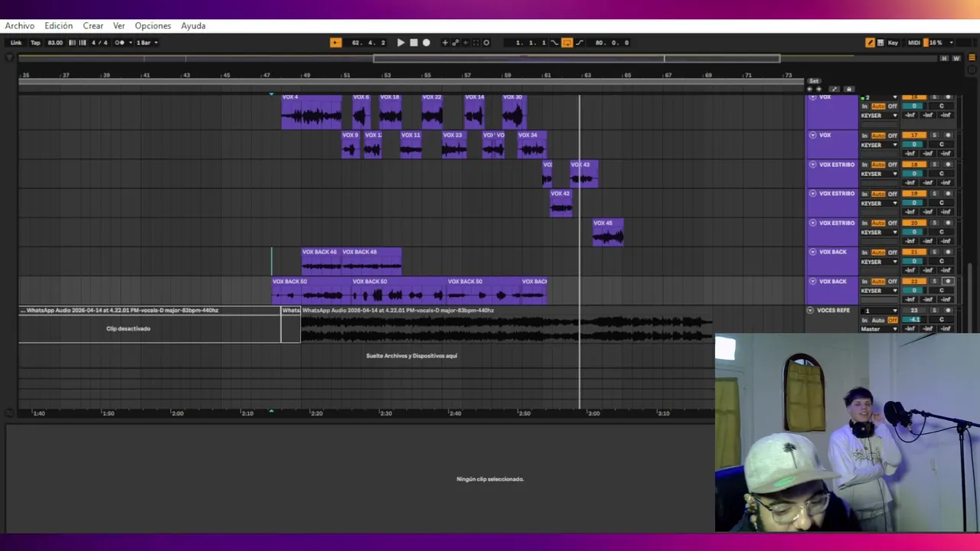The height and width of the screenshot is (551, 980).
Task: Open the Ayuda menu
Action: (x=193, y=25)
